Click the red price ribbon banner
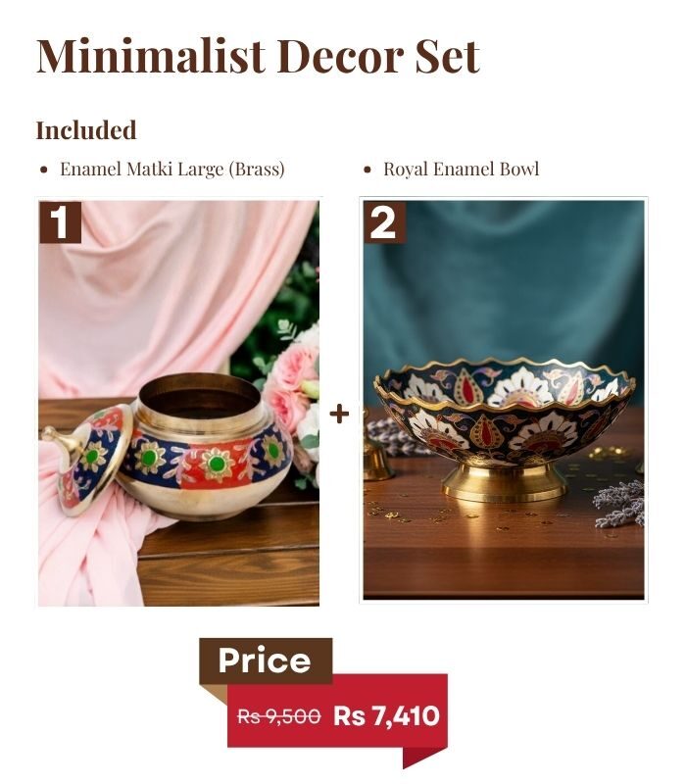The image size is (686, 784). [337, 711]
